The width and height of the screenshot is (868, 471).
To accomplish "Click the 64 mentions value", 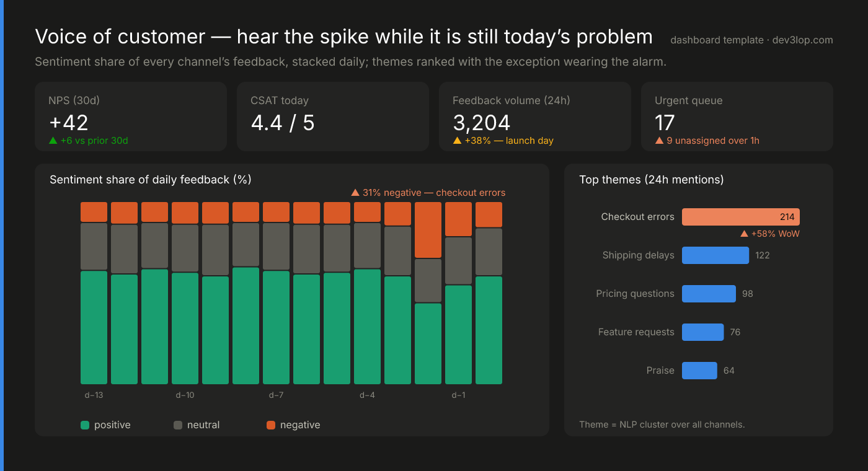I will point(729,371).
